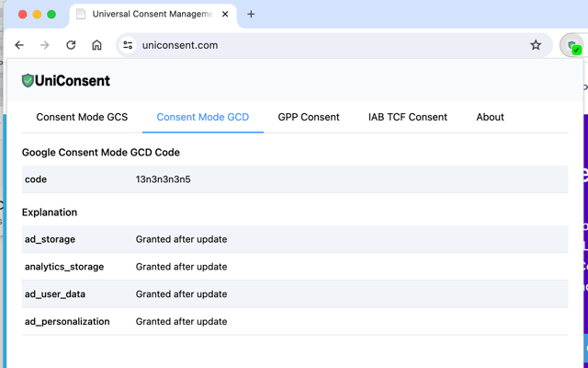
Task: Click 'Granted after update' in ad_storage row
Action: [182, 239]
